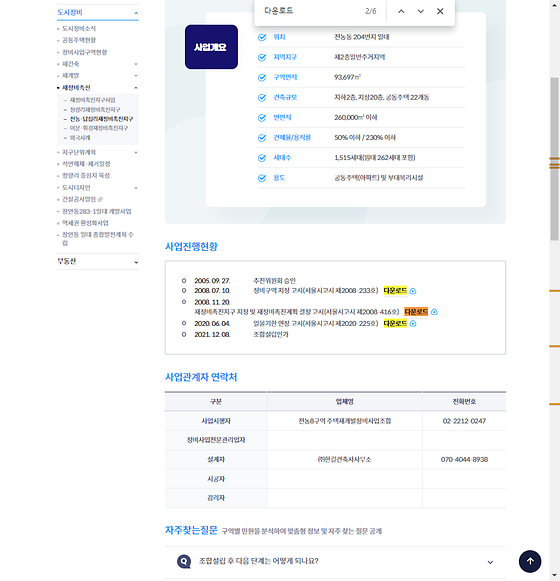Click external link icon beside 건설공사알림
Viewport: 560px width, 581px height.
click(100, 199)
